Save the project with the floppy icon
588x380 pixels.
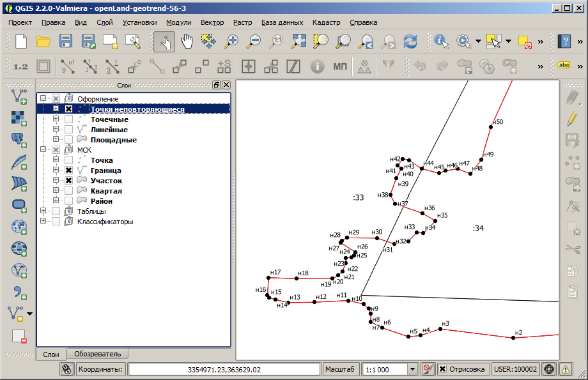pos(66,42)
